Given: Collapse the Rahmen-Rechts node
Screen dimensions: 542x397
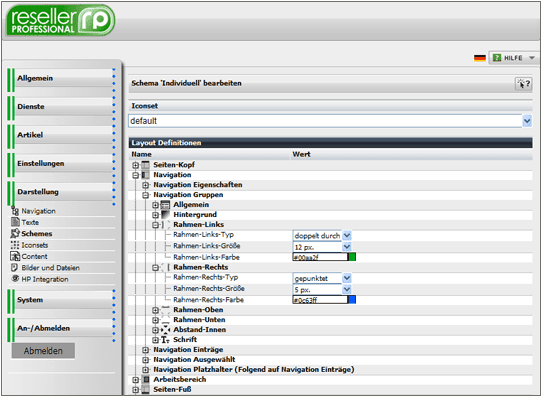Looking at the screenshot, I should [x=156, y=268].
